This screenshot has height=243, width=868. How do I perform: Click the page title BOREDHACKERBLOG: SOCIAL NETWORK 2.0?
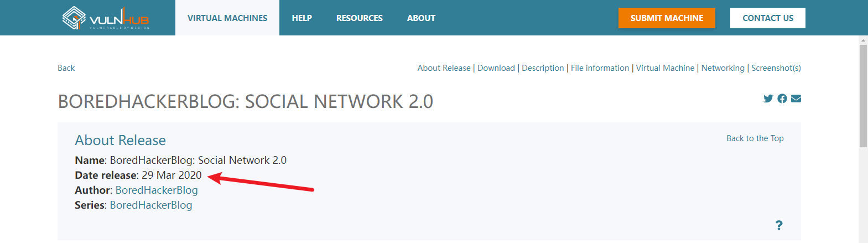(246, 102)
